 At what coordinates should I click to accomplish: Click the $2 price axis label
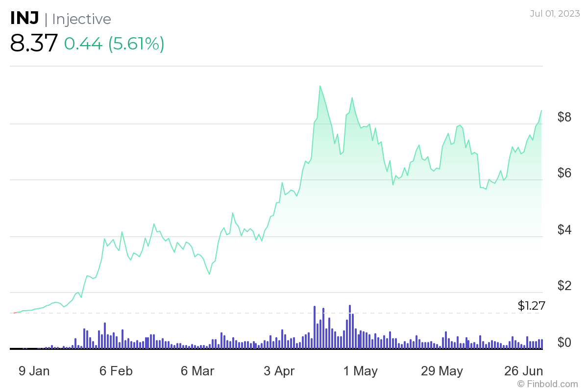click(564, 286)
